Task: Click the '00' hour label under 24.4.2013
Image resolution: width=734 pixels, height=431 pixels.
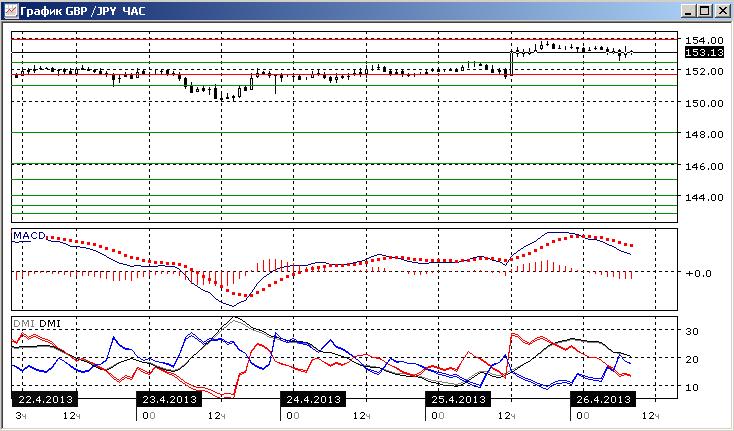Action: click(293, 416)
